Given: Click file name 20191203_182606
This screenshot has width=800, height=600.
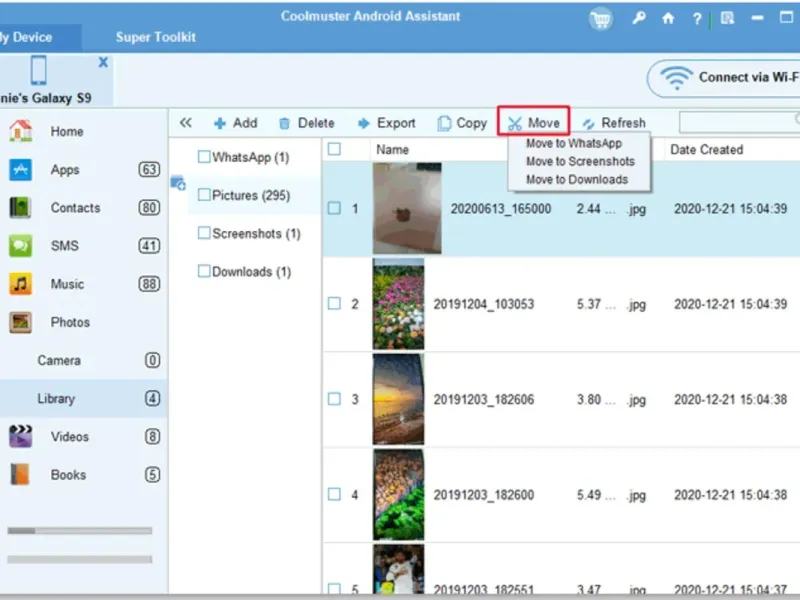Looking at the screenshot, I should [x=484, y=399].
